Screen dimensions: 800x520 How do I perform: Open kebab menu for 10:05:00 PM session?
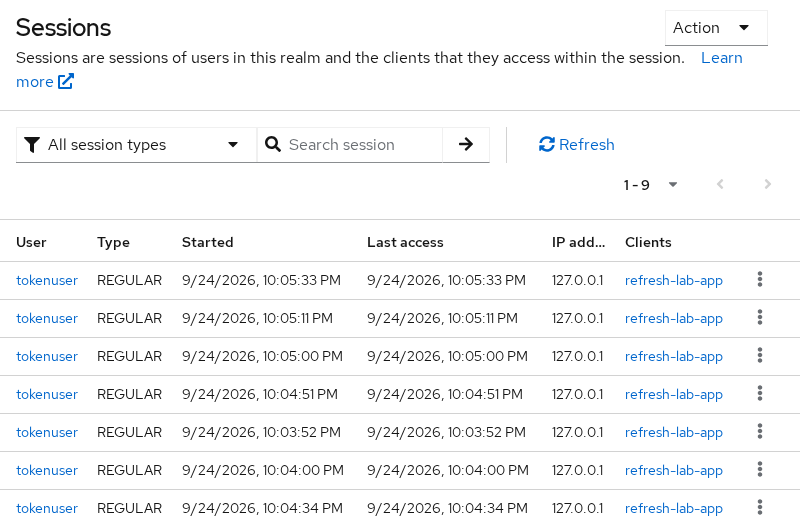pos(760,356)
